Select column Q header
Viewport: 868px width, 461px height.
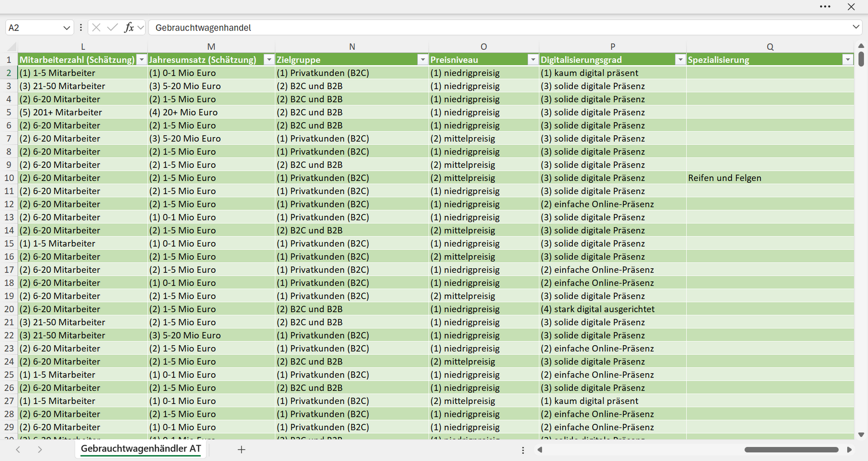(x=770, y=47)
